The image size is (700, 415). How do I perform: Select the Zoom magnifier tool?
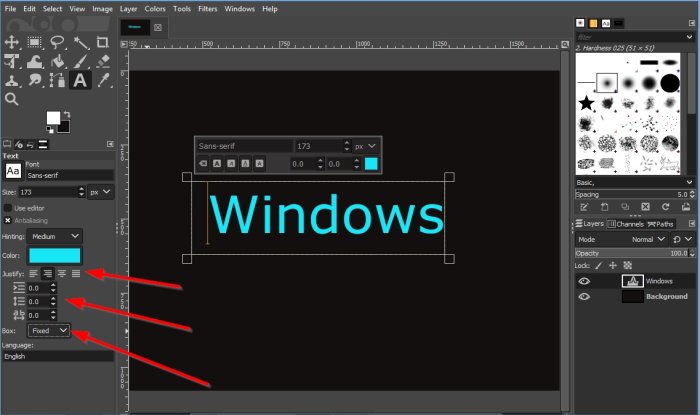point(12,99)
